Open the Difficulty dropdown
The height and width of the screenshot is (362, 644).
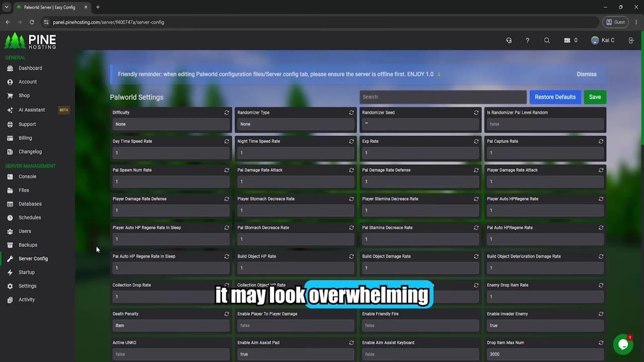[171, 124]
